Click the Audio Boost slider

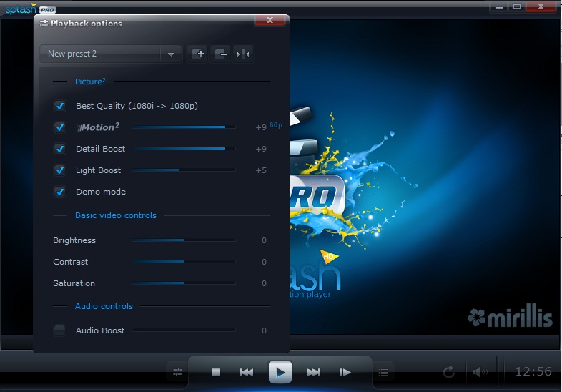coord(184,330)
